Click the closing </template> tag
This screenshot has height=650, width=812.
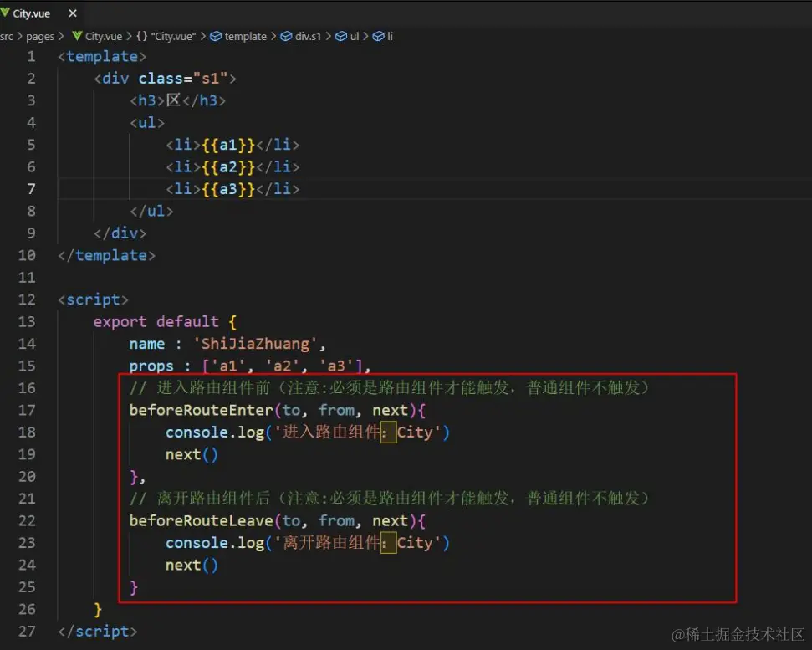(x=107, y=255)
